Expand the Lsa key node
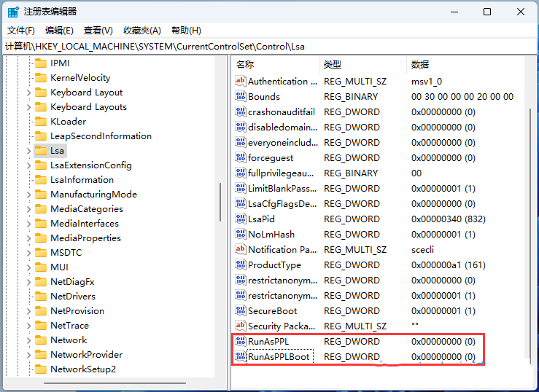Screen dimensions: 539x392 [x=29, y=151]
